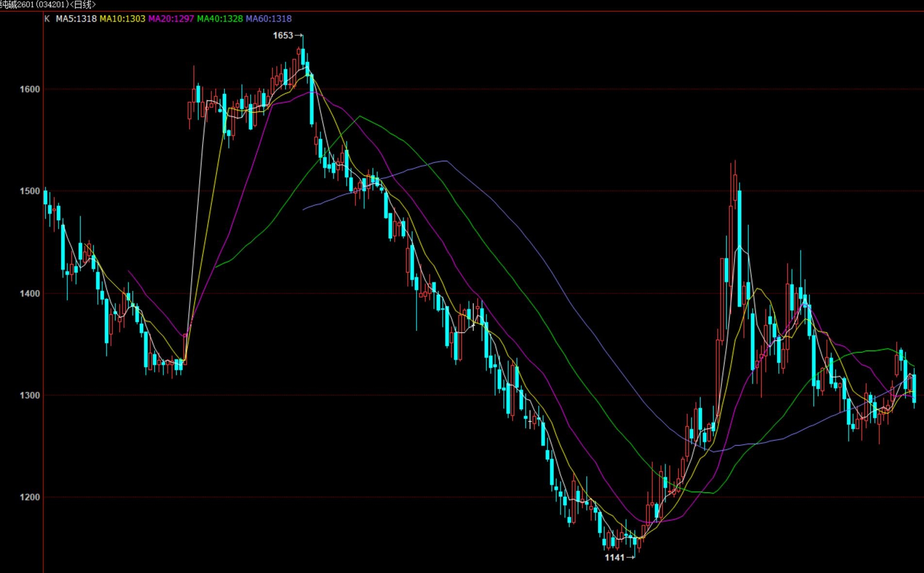Viewport: 924px width, 573px height.
Task: Click the 1141 low price marker
Action: 619,557
